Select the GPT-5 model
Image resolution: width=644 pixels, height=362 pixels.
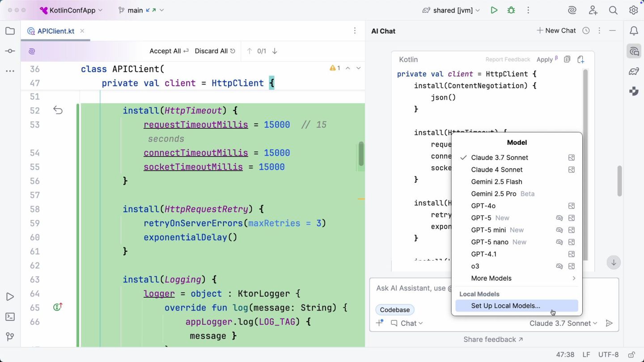517,218
